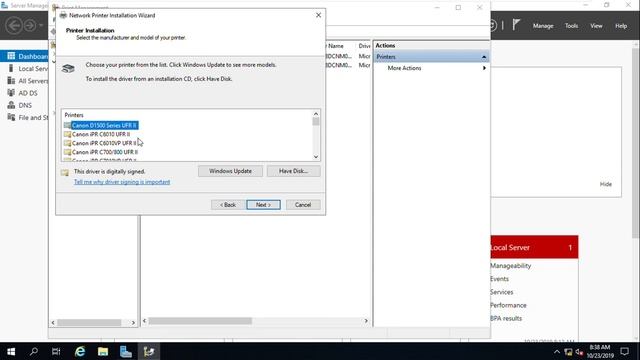
Task: Click the Canon D1500 driver icon
Action: coord(67,125)
